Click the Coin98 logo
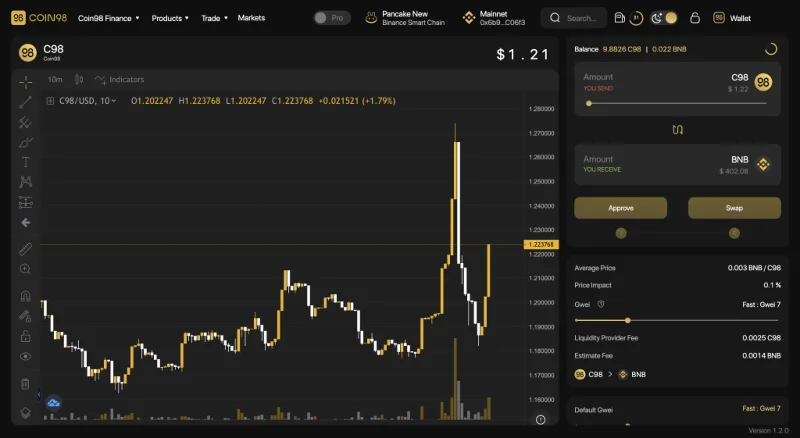The width and height of the screenshot is (800, 438). pyautogui.click(x=39, y=18)
